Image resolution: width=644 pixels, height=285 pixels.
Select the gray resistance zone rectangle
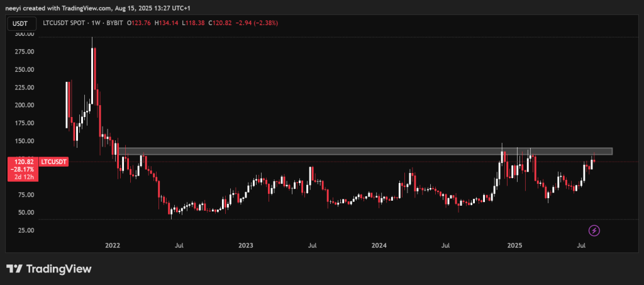click(365, 152)
